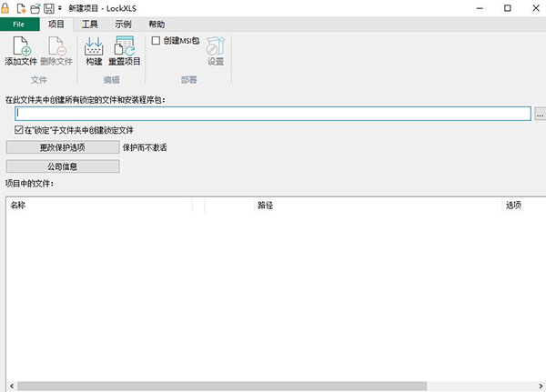Minimize the LockXLS window
Viewport: 546px width, 392px height.
480,8
